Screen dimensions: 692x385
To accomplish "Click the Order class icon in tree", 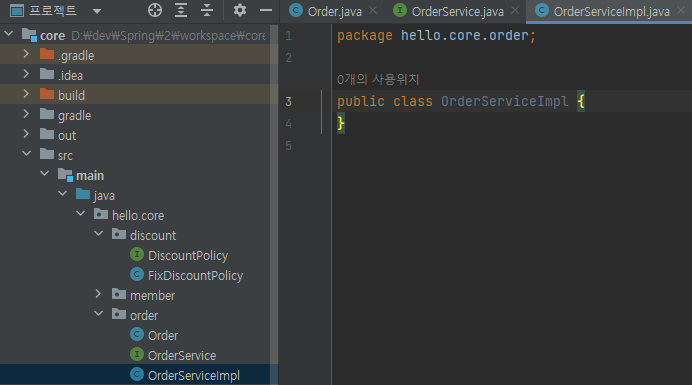I will coord(137,334).
